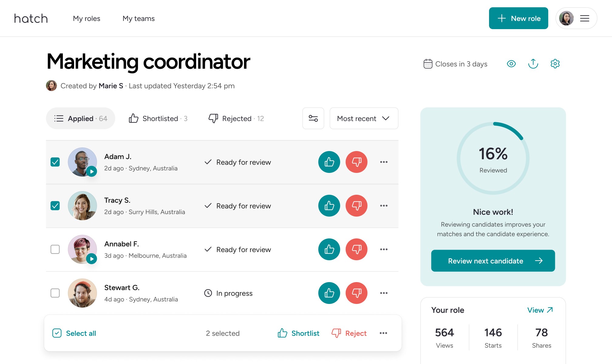Open more options for Stewart G.
This screenshot has width=612, height=364.
click(384, 293)
